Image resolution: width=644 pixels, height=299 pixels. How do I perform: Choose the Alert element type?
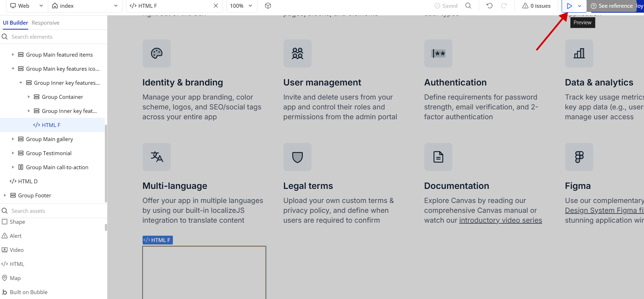tap(12, 236)
